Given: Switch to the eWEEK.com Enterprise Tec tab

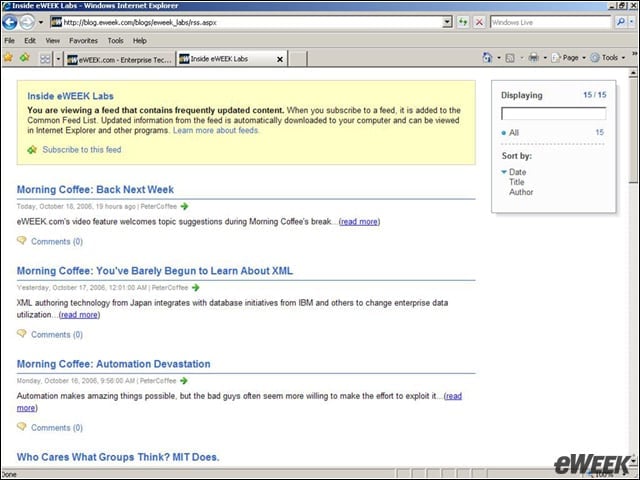Looking at the screenshot, I should coord(119,60).
